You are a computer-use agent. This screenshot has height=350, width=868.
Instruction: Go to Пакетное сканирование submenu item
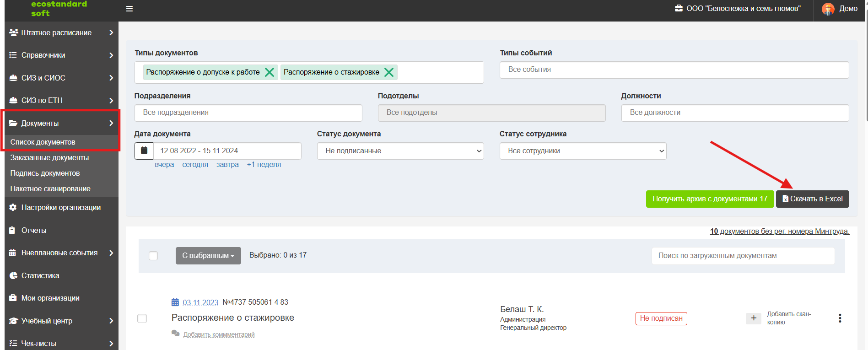coord(50,188)
